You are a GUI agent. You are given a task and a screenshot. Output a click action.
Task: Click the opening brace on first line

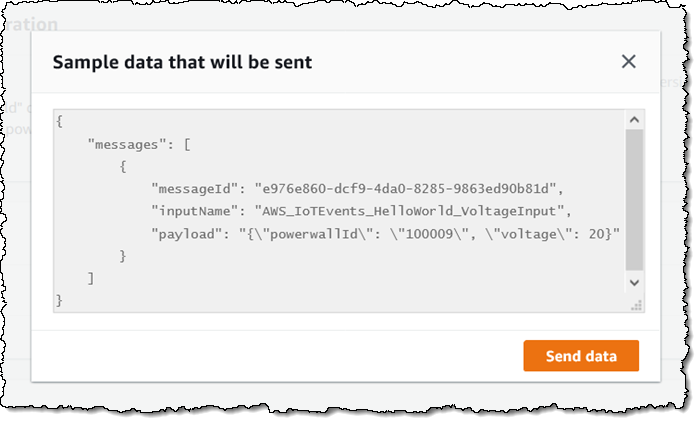[60, 121]
